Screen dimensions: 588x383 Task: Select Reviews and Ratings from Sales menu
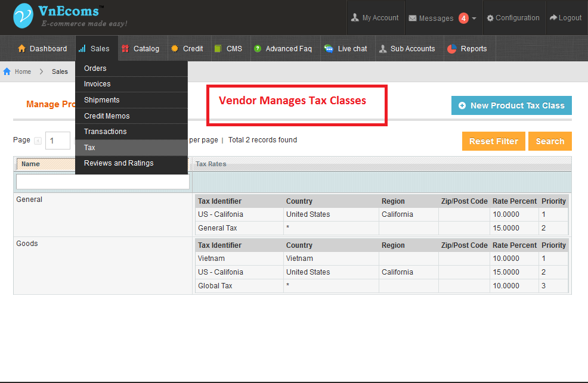[118, 163]
